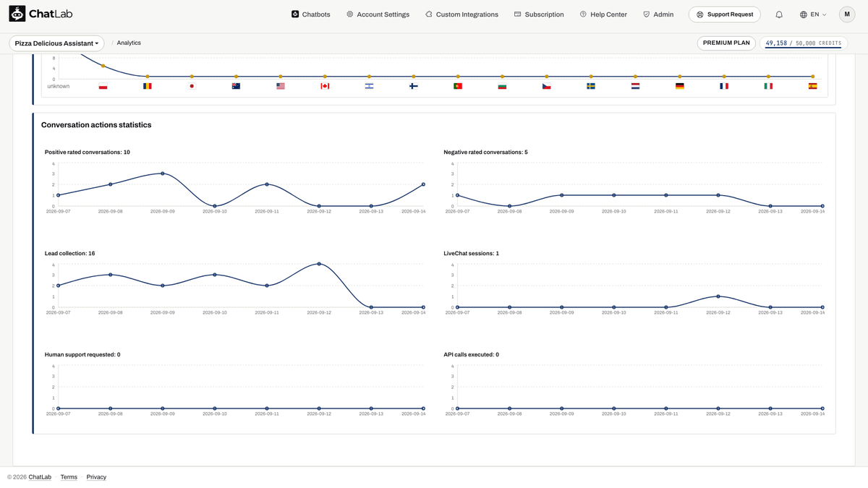The height and width of the screenshot is (488, 868).
Task: Open the M user avatar menu
Action: coord(847,14)
